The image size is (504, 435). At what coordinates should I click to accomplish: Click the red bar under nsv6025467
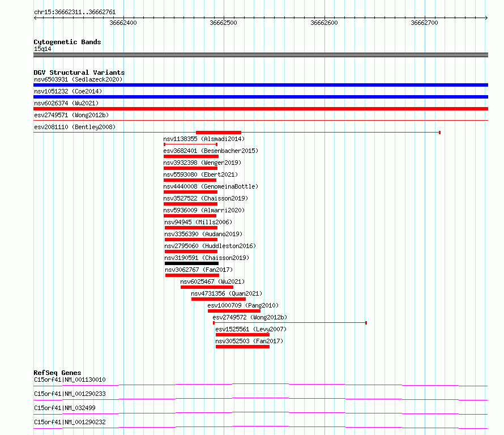click(x=207, y=287)
